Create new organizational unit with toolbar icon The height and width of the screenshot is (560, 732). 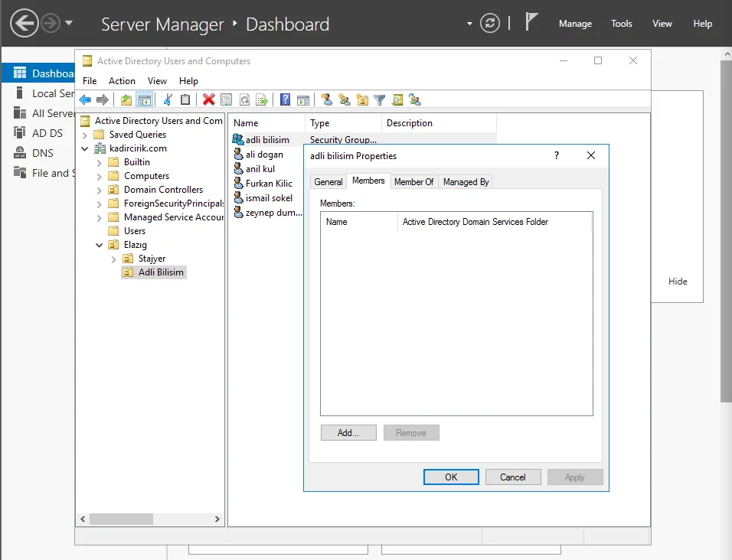tap(362, 99)
